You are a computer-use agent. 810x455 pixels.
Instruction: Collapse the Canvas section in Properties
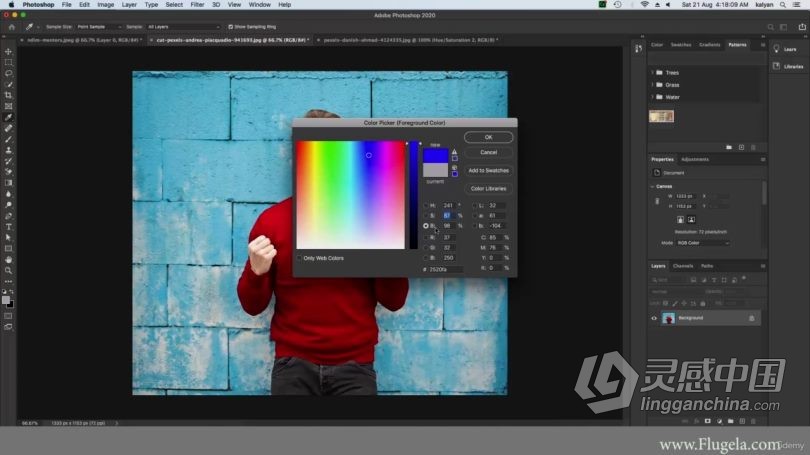(x=652, y=186)
